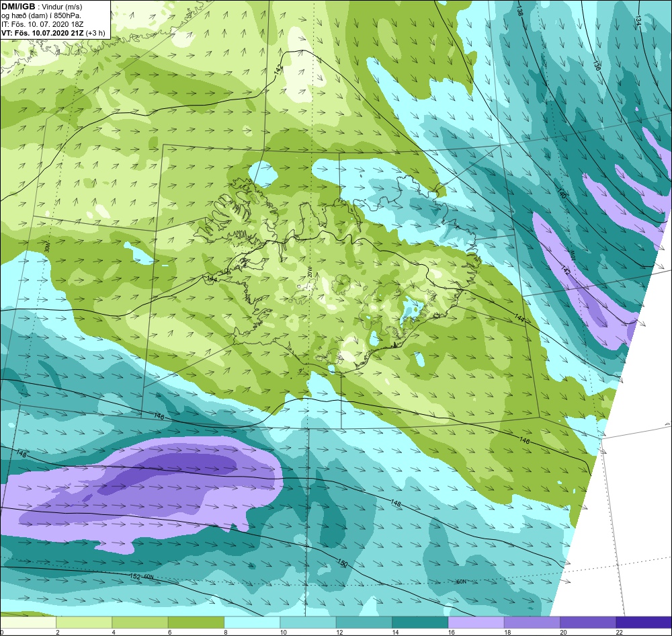Click the '146' contour label southeast of Iceland
Screen dimensions: 672x636
point(525,440)
